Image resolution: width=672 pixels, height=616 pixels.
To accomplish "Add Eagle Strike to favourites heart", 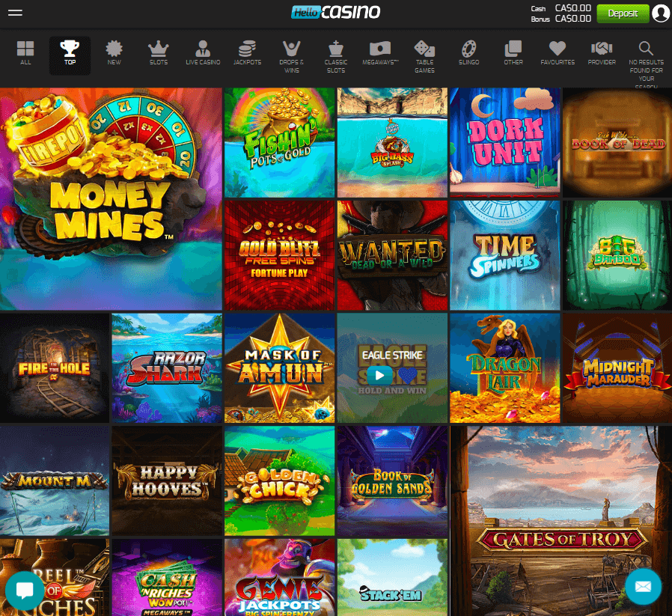I will pyautogui.click(x=408, y=376).
